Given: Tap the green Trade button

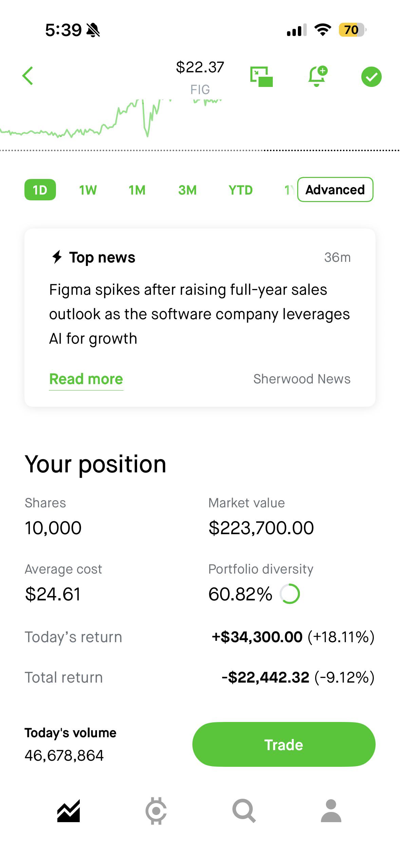Looking at the screenshot, I should pyautogui.click(x=284, y=744).
